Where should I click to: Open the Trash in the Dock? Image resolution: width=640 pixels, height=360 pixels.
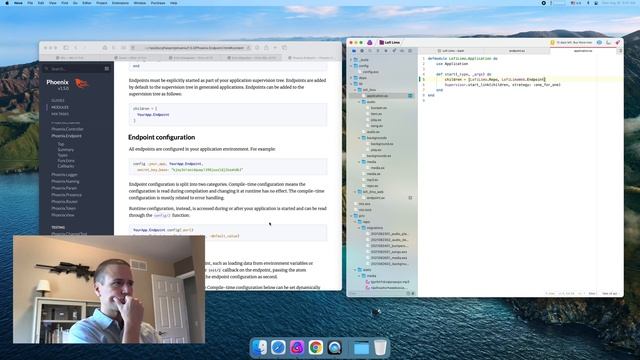380,348
